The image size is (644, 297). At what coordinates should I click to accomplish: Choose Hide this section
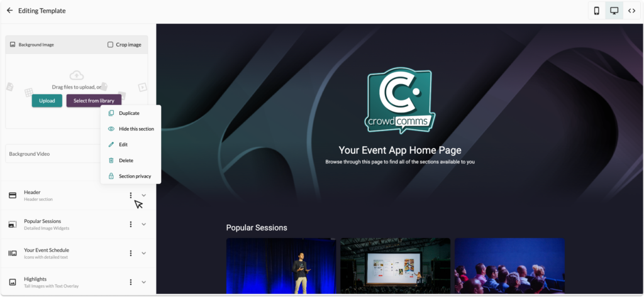coord(131,129)
